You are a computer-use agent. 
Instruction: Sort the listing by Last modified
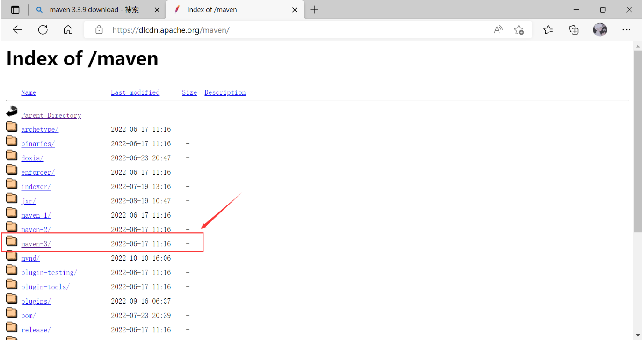coord(135,92)
